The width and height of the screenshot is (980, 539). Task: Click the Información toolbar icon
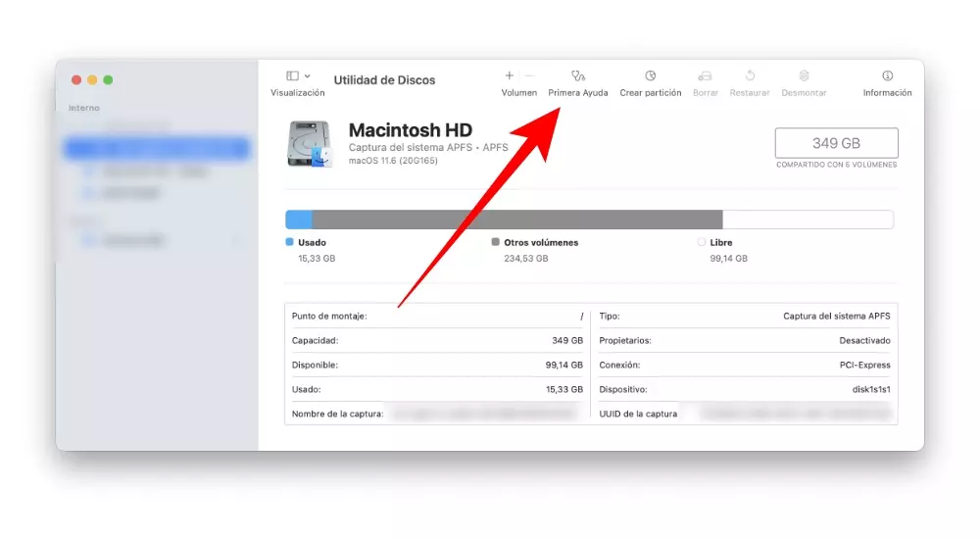pos(887,76)
